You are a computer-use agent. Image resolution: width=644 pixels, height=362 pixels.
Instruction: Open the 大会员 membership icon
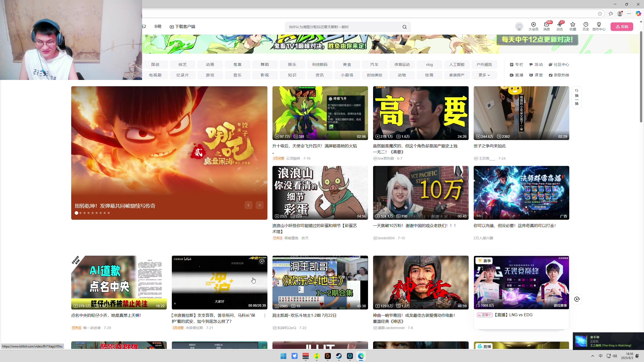click(533, 26)
